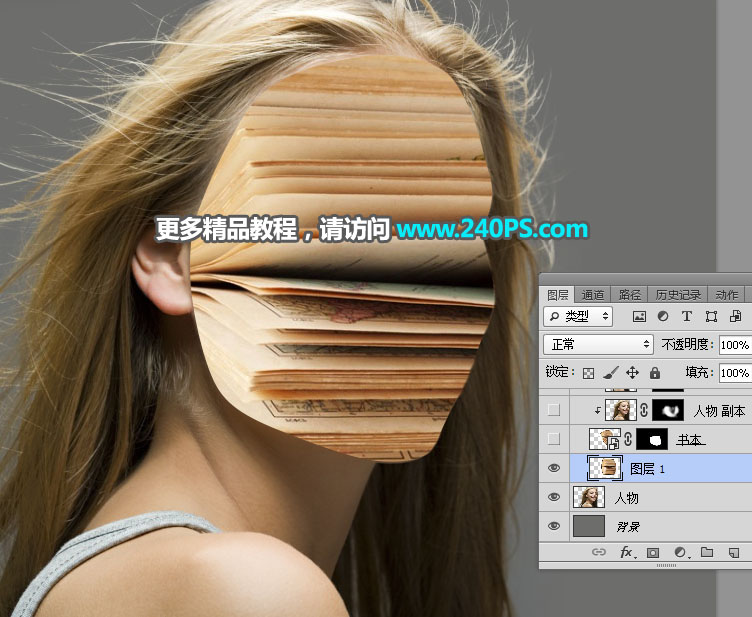The height and width of the screenshot is (617, 752).
Task: Select the 人物 副本 layer thumbnail
Action: coord(621,410)
